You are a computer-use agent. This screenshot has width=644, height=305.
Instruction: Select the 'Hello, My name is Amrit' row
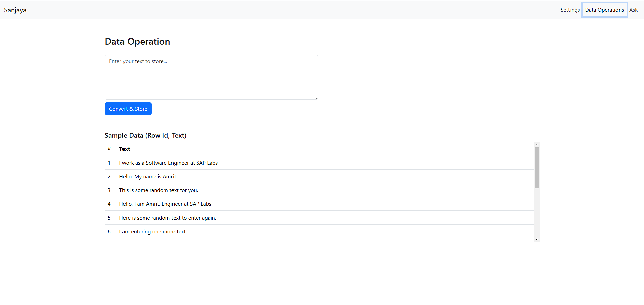tap(148, 177)
